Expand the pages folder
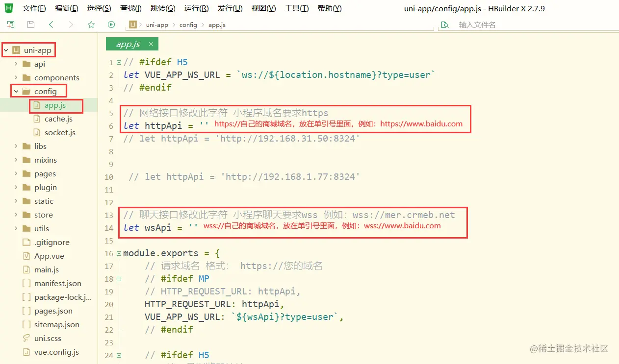This screenshot has height=364, width=619. coord(16,173)
